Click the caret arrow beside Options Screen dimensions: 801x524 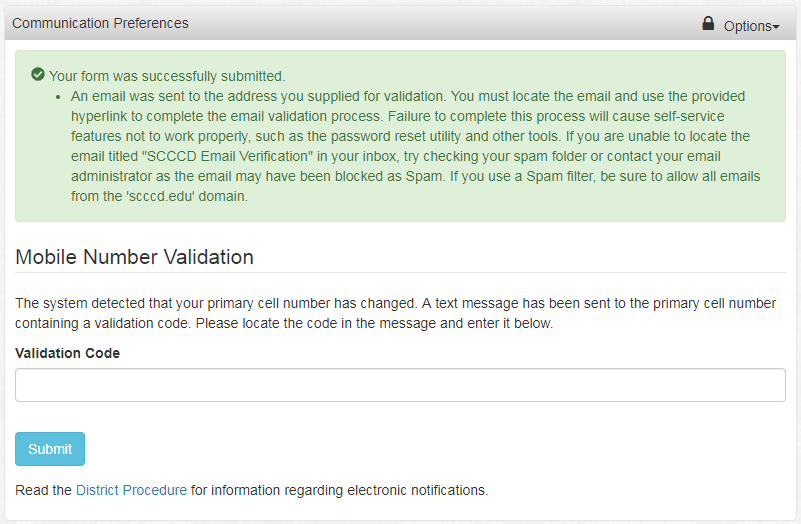tap(776, 27)
